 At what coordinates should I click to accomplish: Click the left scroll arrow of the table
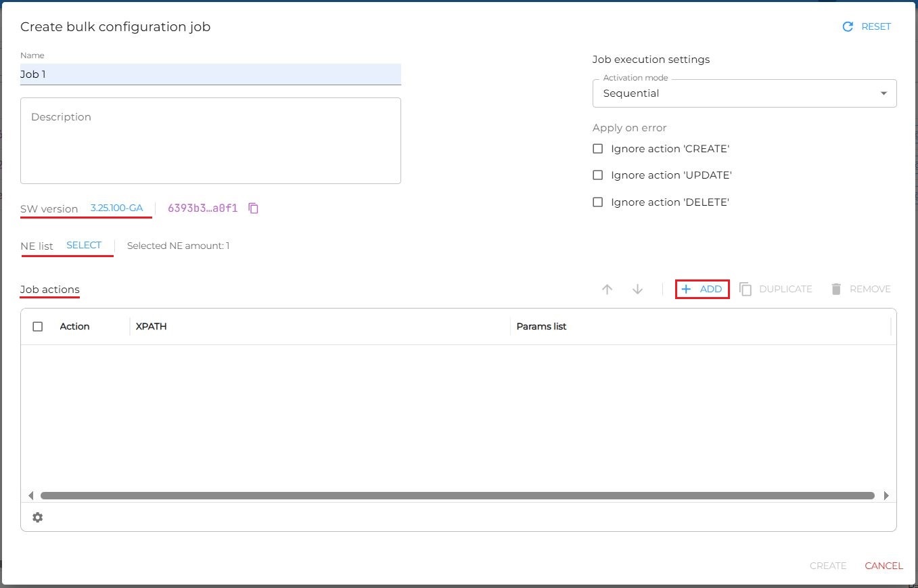[x=30, y=495]
